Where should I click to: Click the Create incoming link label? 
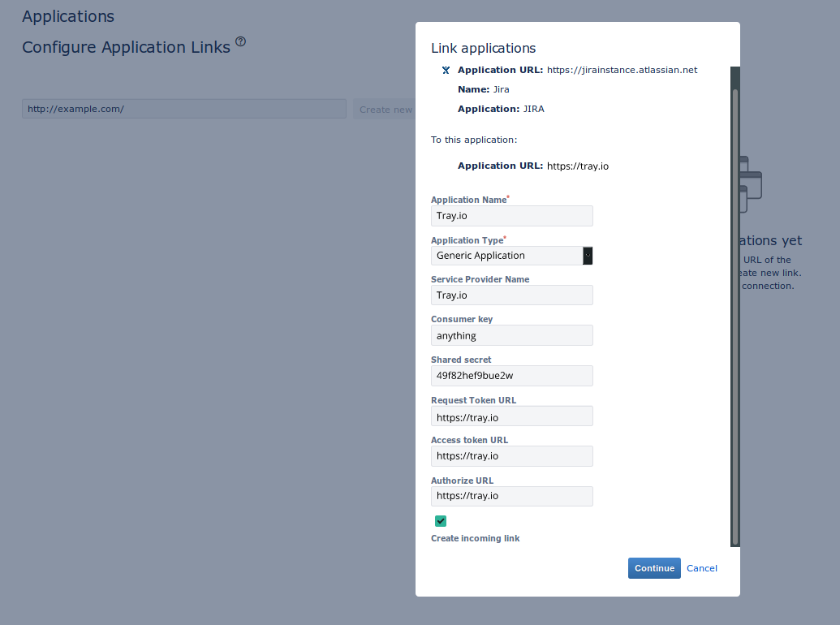[x=475, y=538]
